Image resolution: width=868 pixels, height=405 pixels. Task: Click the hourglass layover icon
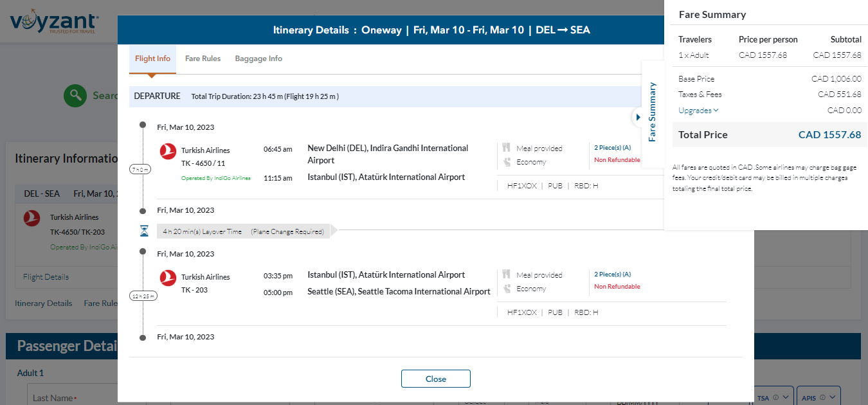[x=145, y=231]
